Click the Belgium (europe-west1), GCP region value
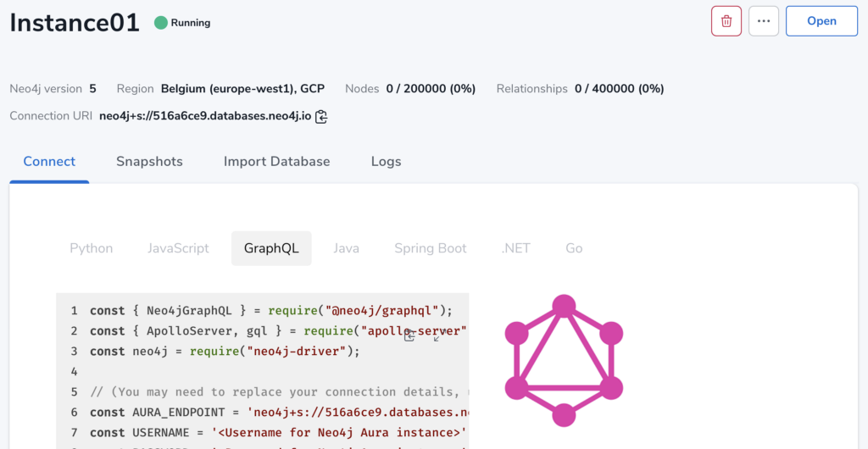The width and height of the screenshot is (868, 449). (x=242, y=88)
